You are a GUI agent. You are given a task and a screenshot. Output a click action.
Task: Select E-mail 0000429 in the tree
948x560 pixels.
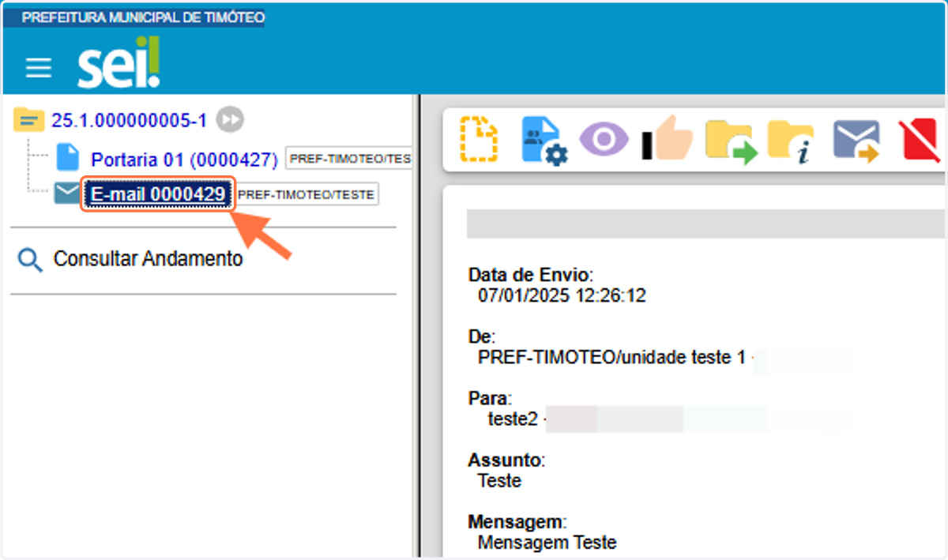[x=158, y=194]
